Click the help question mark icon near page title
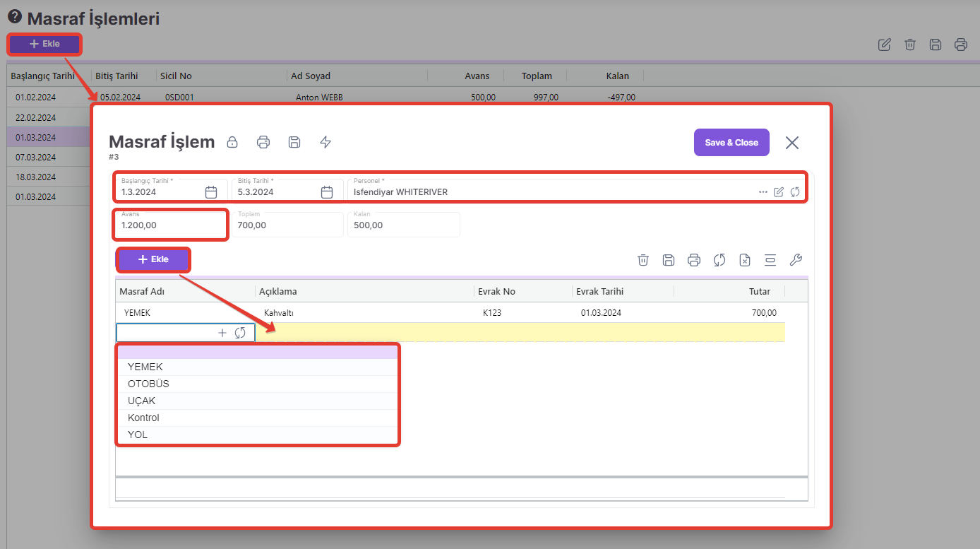Image resolution: width=980 pixels, height=549 pixels. coord(14,17)
